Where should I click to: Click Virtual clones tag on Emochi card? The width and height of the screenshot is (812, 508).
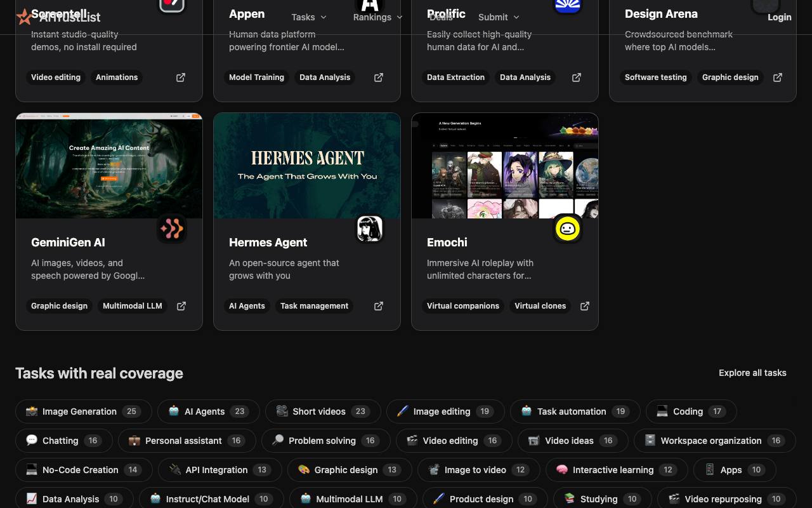(x=540, y=306)
